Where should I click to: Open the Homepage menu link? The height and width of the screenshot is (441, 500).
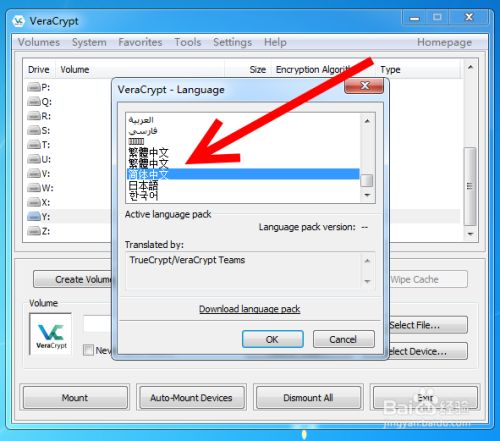(x=444, y=42)
